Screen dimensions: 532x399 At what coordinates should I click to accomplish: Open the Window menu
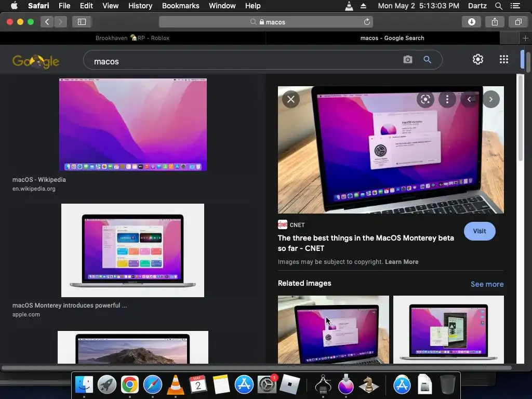pyautogui.click(x=222, y=6)
